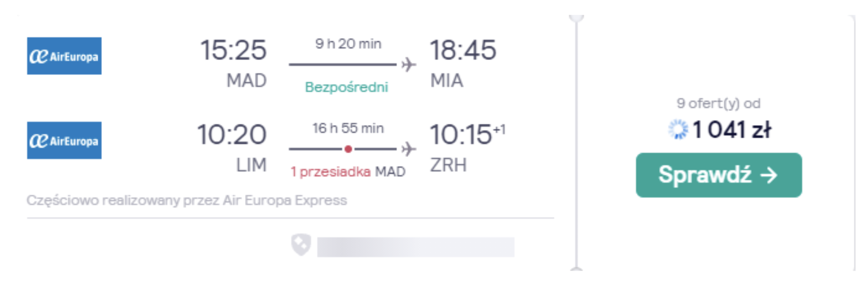Click the Sprawdź button
868x282 pixels.
(x=719, y=175)
